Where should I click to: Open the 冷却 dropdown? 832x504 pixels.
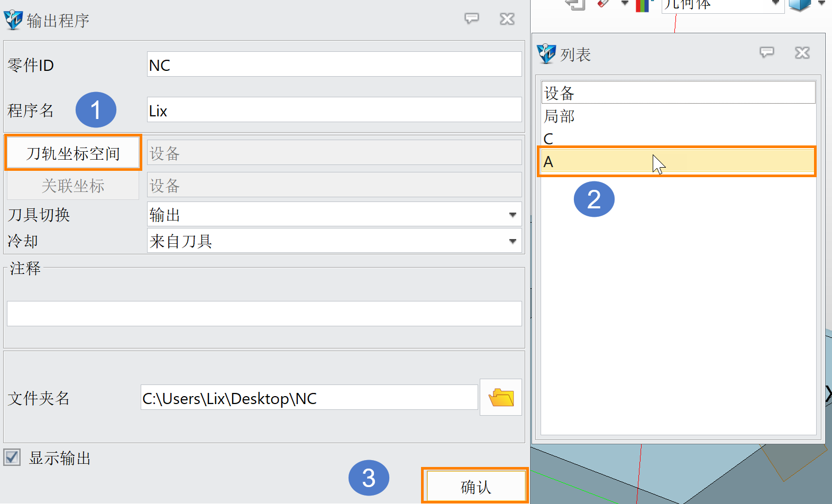(x=334, y=241)
